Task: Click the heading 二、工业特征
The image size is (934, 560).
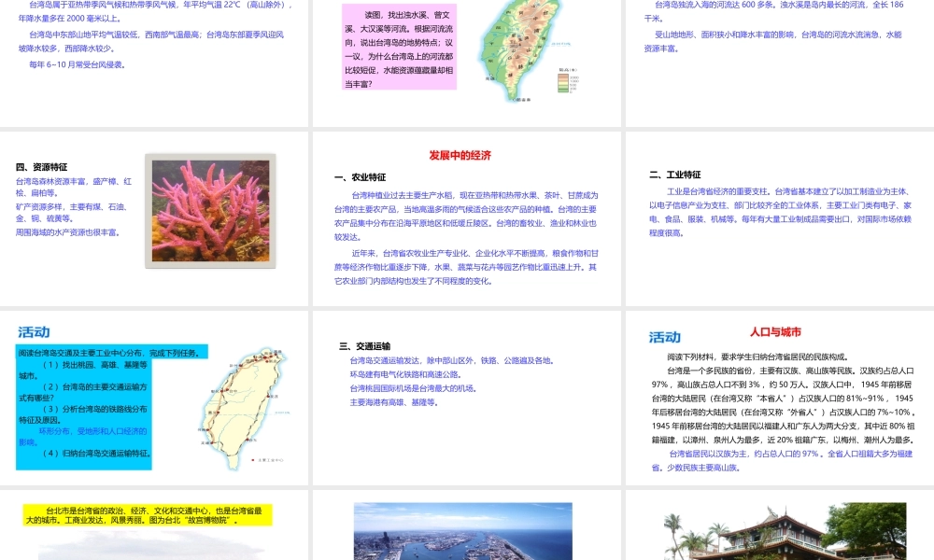Action: 675,175
